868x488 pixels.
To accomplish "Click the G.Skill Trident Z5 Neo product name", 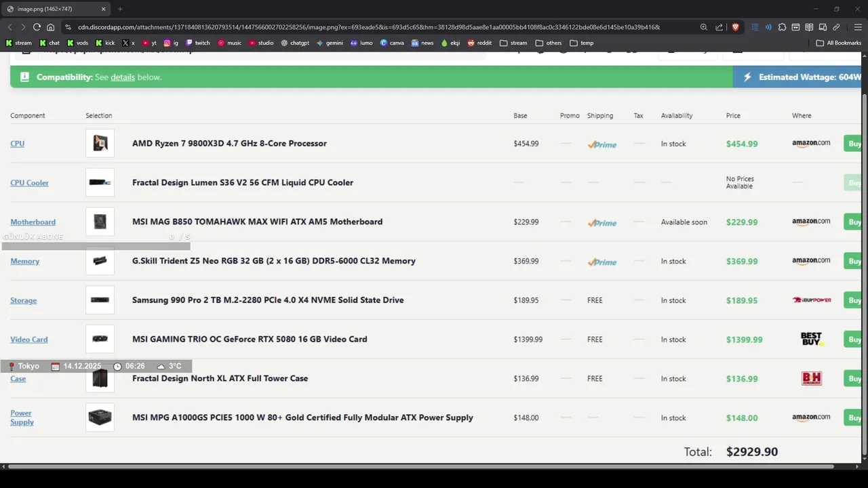I will point(274,261).
